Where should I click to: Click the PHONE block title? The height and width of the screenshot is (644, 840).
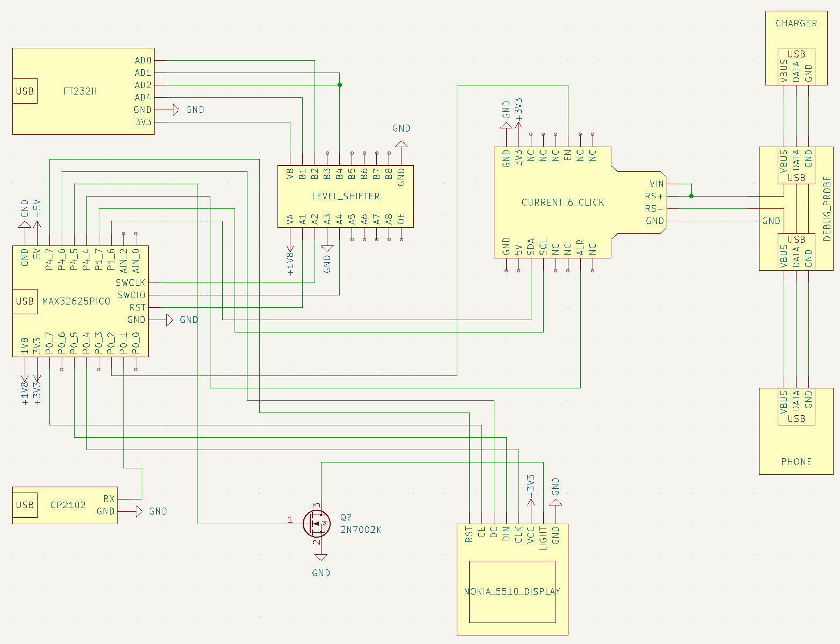[x=797, y=462]
